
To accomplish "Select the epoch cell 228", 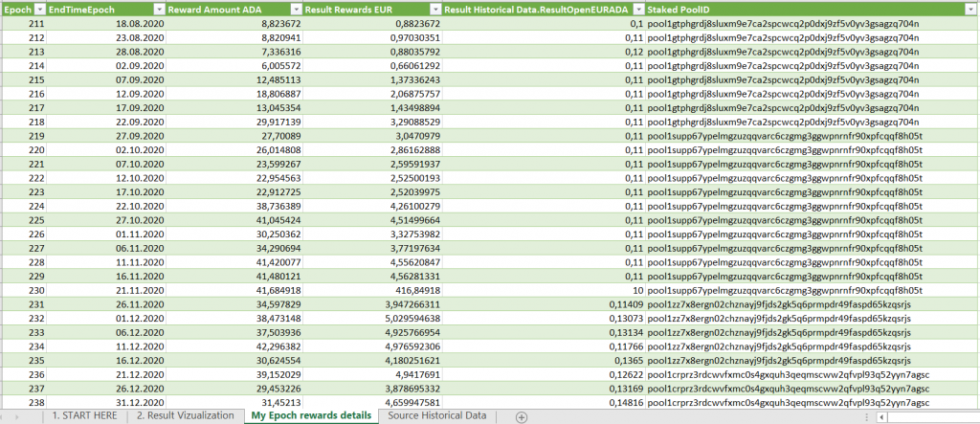I will click(x=23, y=261).
